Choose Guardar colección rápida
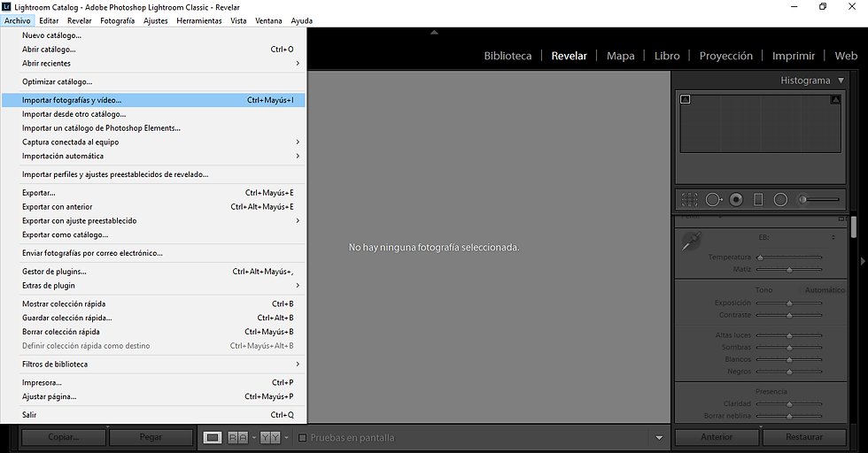This screenshot has width=868, height=453. click(153, 318)
